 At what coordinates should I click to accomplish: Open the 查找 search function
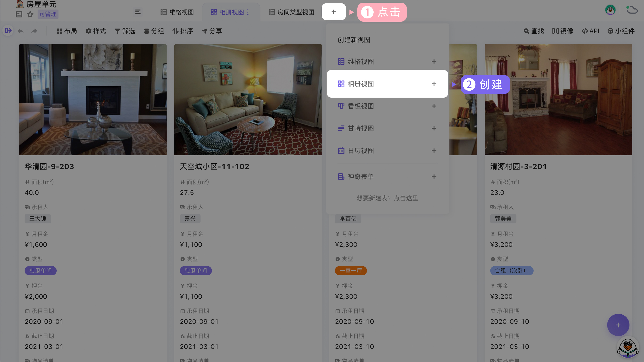click(x=534, y=31)
